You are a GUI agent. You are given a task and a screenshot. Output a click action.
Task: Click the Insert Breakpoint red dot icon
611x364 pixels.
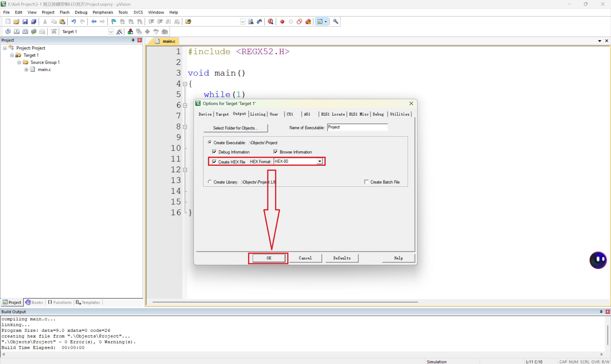pyautogui.click(x=282, y=21)
